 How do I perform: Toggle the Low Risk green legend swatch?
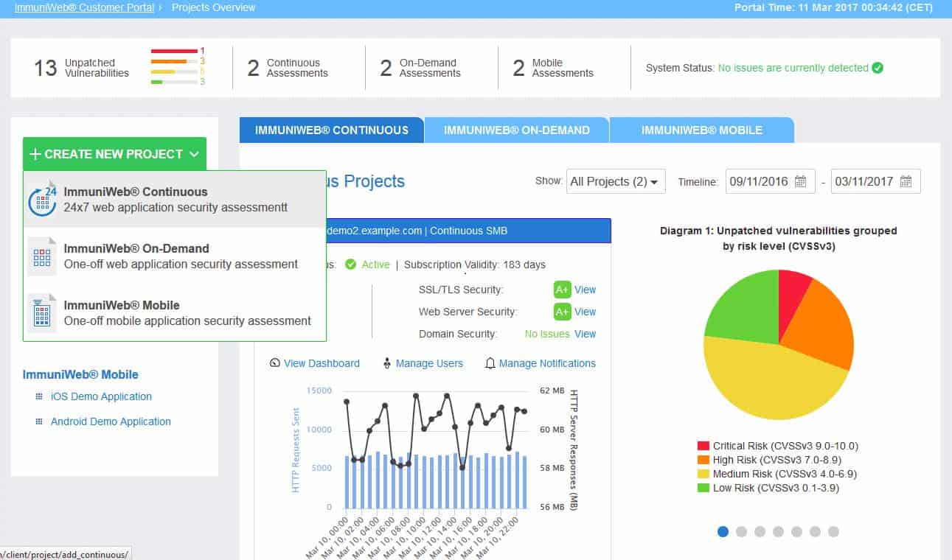tap(703, 488)
